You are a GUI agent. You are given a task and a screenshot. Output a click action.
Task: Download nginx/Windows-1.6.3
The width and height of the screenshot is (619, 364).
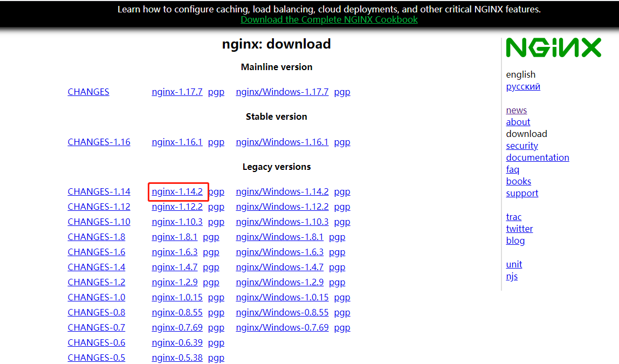(279, 252)
